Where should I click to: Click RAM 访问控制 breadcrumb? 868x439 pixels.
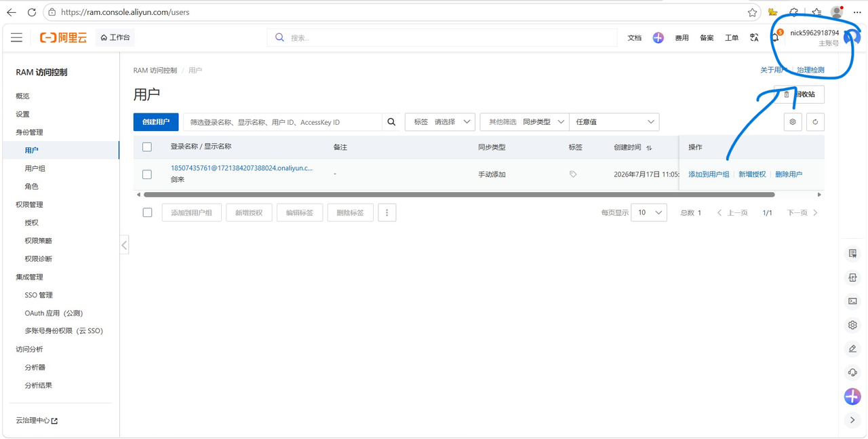point(155,71)
